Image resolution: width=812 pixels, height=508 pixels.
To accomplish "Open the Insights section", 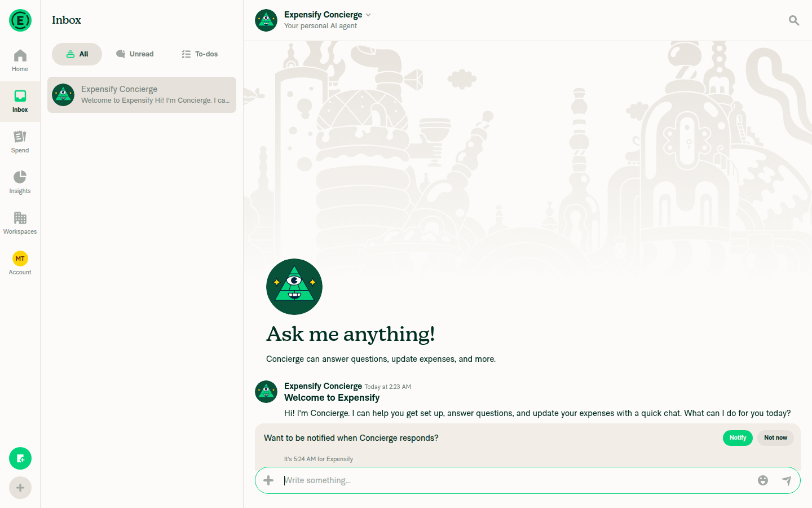I will 20,183.
